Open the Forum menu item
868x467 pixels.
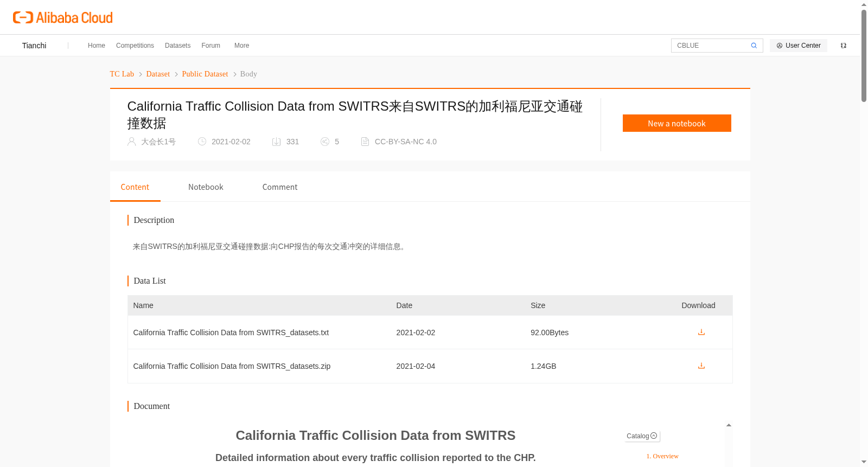point(211,46)
